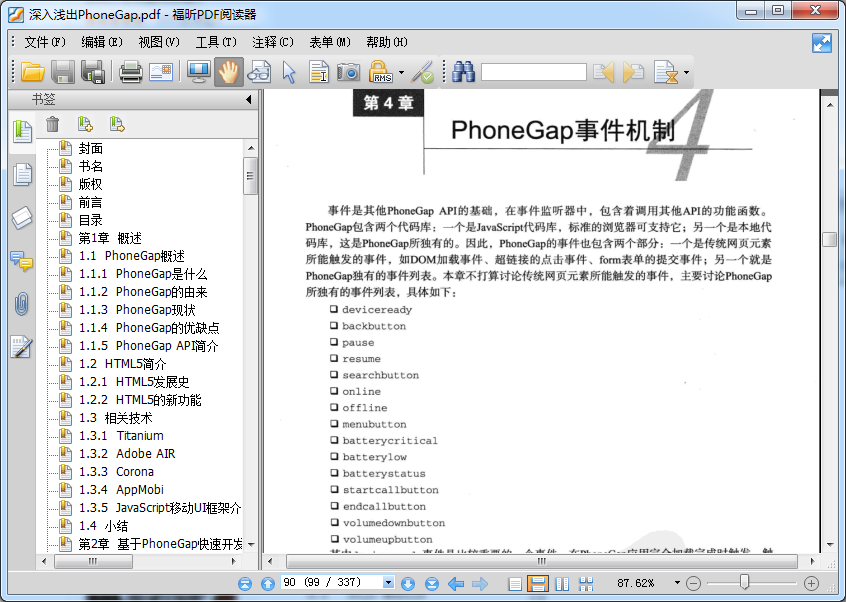Select the Hand tool
The height and width of the screenshot is (602, 846).
[x=229, y=72]
